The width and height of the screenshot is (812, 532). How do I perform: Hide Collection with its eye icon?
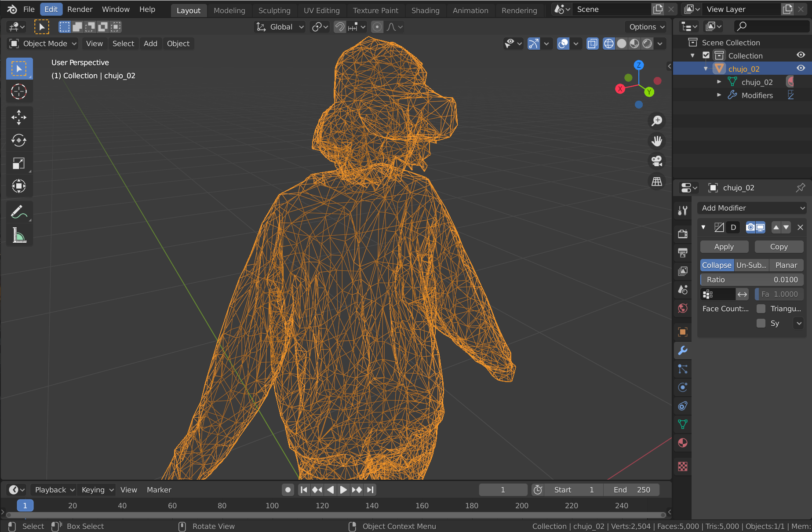point(801,55)
